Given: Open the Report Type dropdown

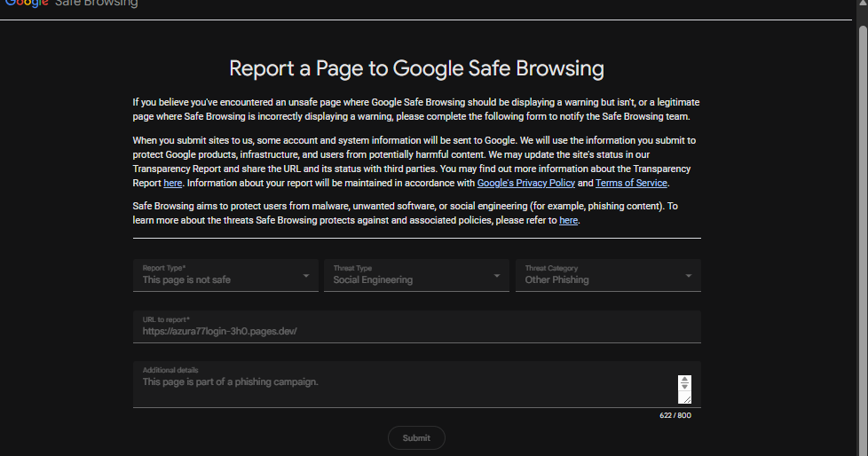Looking at the screenshot, I should click(225, 275).
